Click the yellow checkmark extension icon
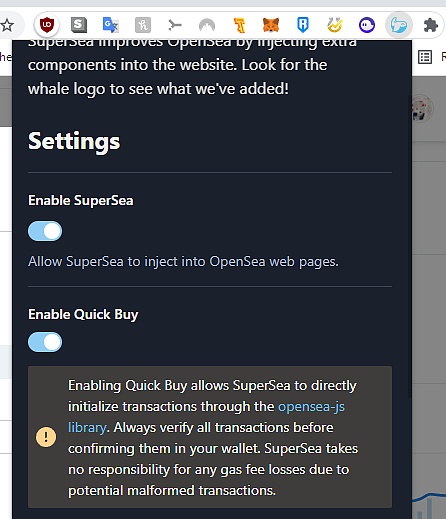The width and height of the screenshot is (446, 519). pyautogui.click(x=335, y=25)
